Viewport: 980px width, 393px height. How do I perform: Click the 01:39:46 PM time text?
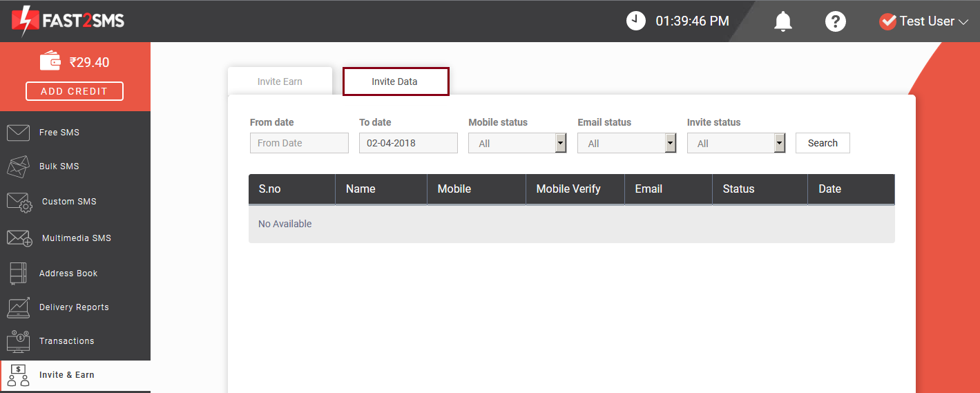tap(692, 21)
